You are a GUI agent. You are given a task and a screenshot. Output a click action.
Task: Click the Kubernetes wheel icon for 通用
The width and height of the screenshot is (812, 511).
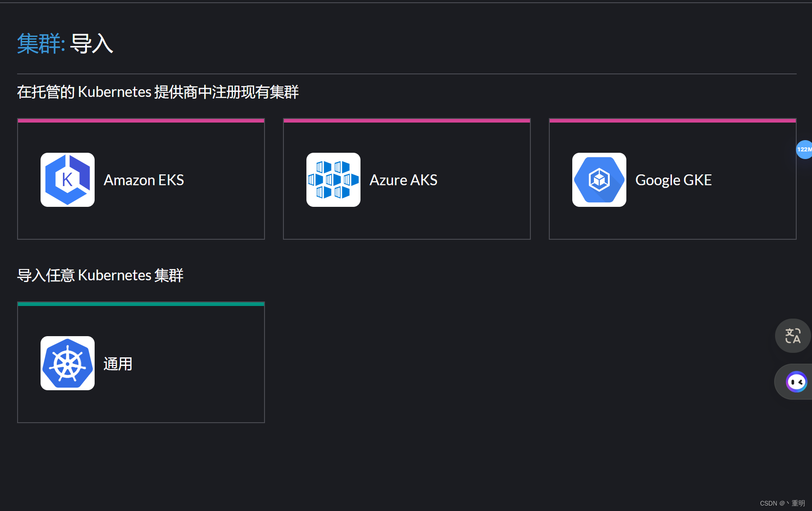point(68,363)
